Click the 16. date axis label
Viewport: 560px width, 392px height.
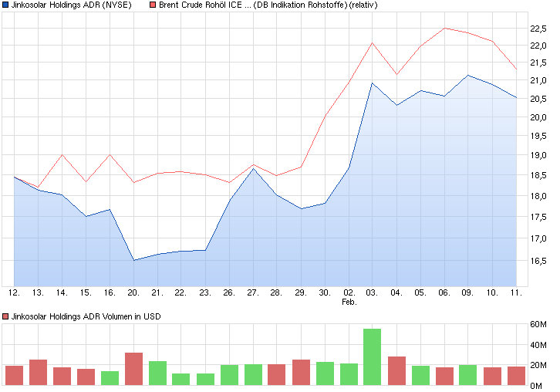[110, 292]
